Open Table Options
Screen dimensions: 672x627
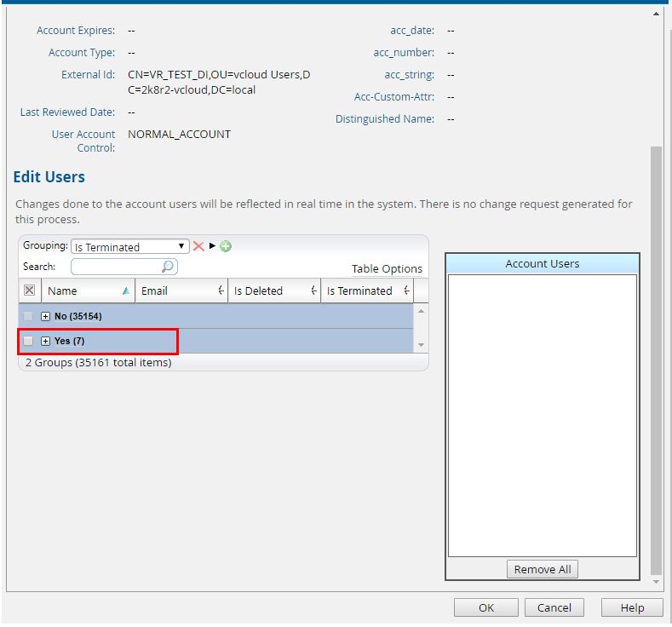[387, 268]
